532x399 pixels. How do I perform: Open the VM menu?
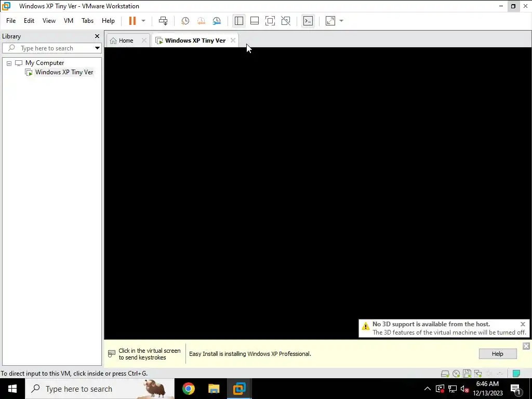(69, 21)
